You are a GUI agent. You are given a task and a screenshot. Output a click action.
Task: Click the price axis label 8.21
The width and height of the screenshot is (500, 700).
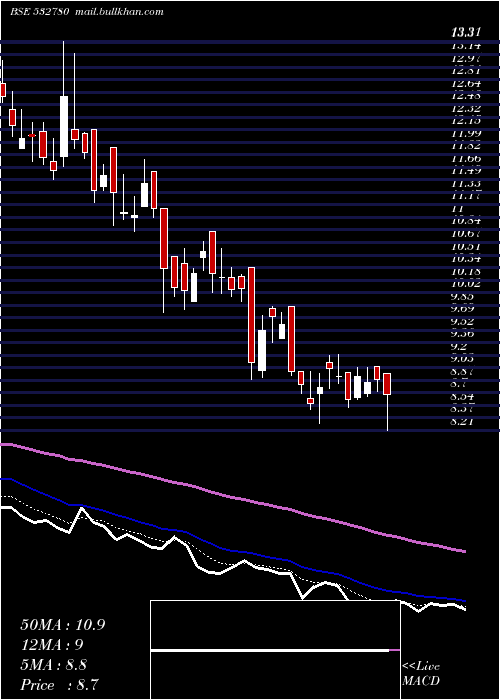coord(463,421)
